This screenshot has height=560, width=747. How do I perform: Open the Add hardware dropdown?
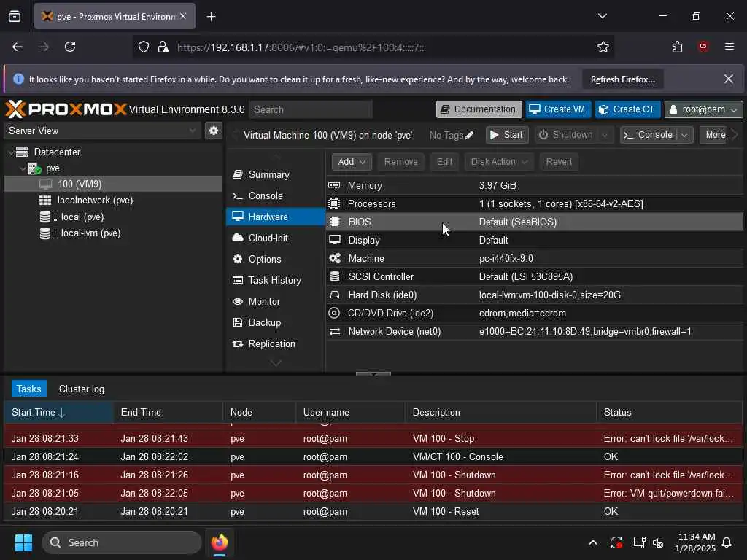(352, 162)
